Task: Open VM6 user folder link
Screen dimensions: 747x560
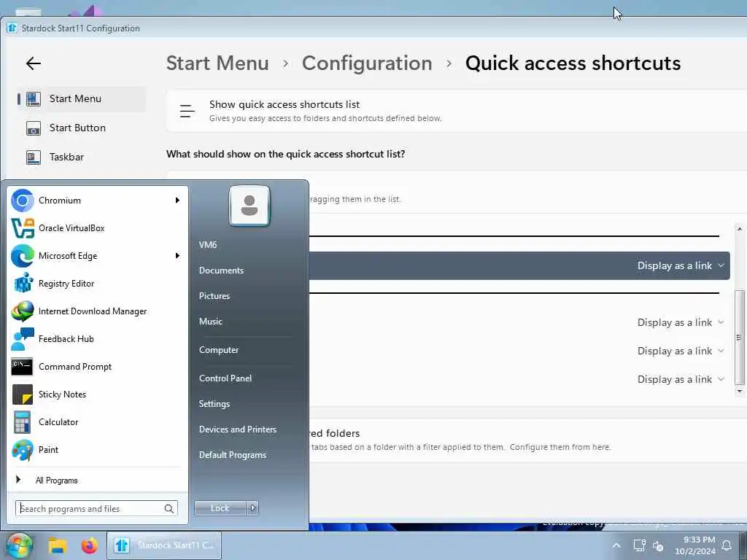Action: (x=208, y=245)
